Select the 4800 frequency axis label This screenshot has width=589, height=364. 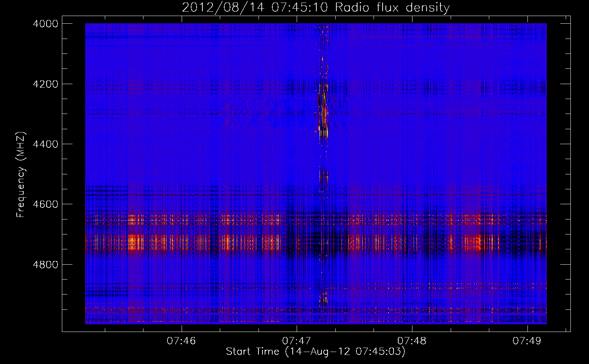(x=46, y=265)
